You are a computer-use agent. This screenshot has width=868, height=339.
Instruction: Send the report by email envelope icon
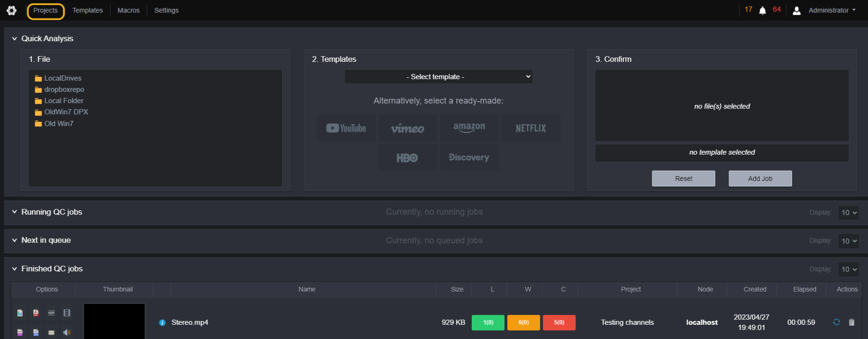(x=51, y=333)
